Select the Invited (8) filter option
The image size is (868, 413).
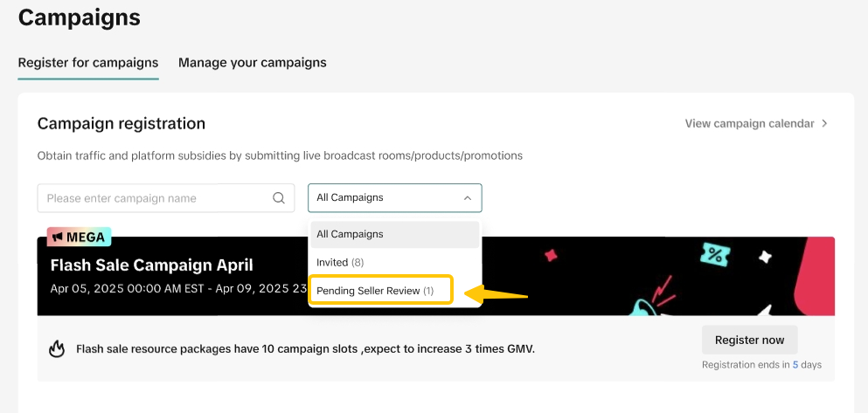pyautogui.click(x=340, y=262)
